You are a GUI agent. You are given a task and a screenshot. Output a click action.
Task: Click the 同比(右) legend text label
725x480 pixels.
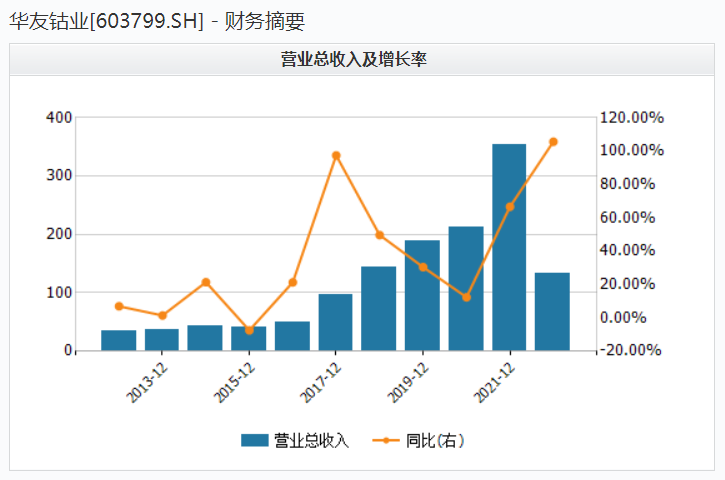click(435, 440)
